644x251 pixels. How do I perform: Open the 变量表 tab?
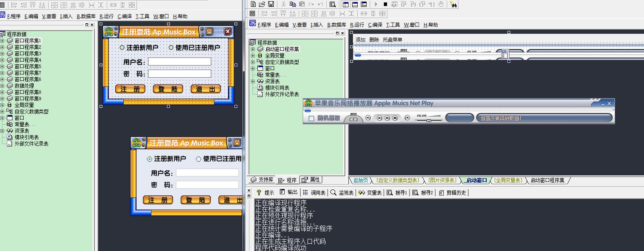[x=370, y=193]
